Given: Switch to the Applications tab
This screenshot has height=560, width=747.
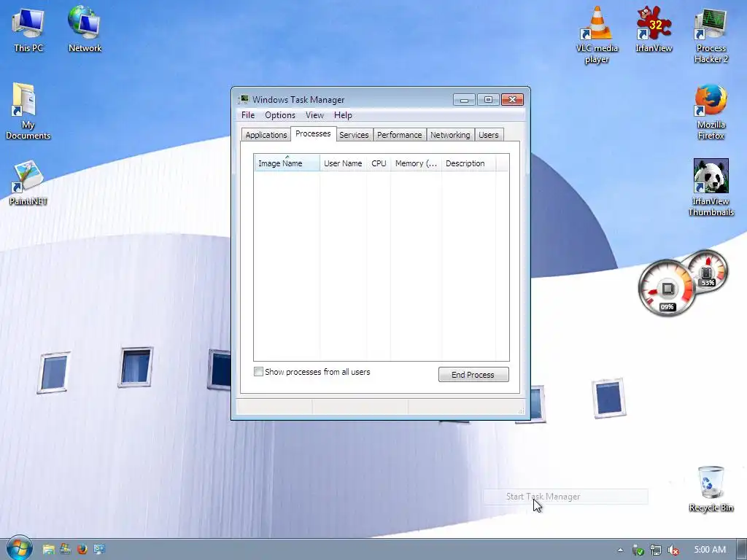Looking at the screenshot, I should point(266,135).
